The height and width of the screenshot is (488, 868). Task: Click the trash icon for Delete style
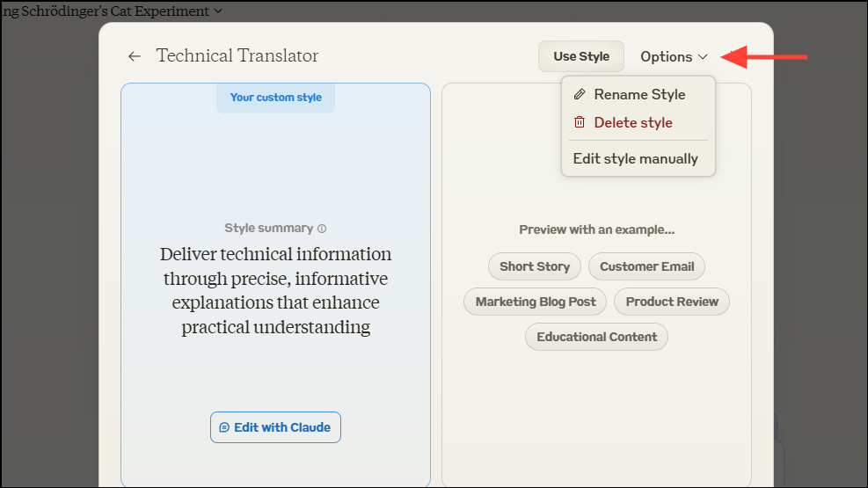tap(579, 122)
